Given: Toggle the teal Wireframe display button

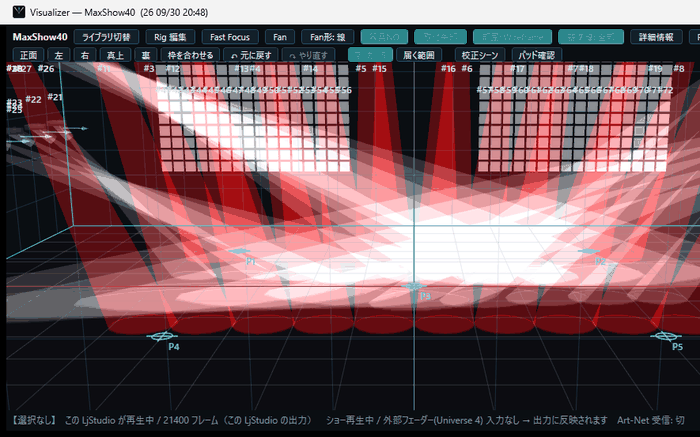Looking at the screenshot, I should click(512, 37).
